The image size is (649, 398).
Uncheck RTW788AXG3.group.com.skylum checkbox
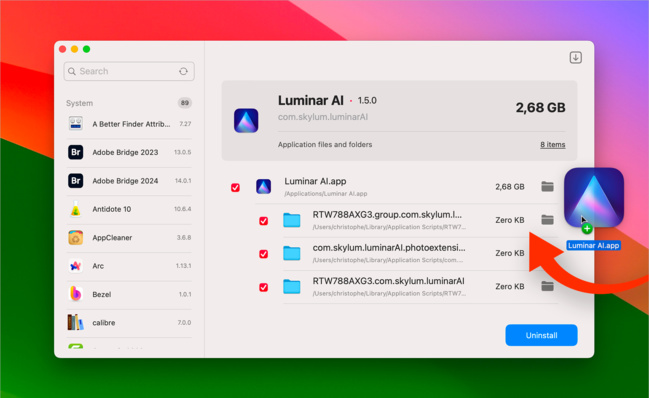263,221
